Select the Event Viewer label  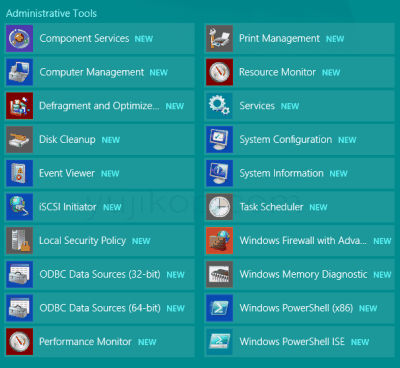point(67,173)
